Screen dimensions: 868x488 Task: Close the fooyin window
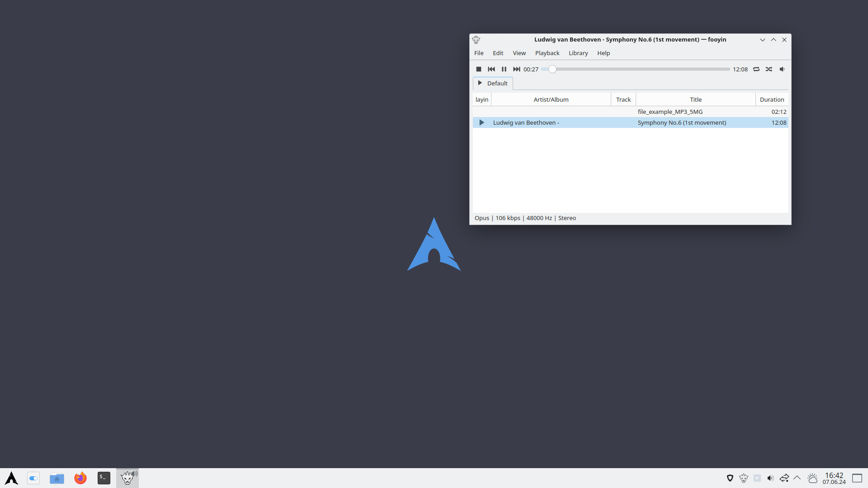784,40
